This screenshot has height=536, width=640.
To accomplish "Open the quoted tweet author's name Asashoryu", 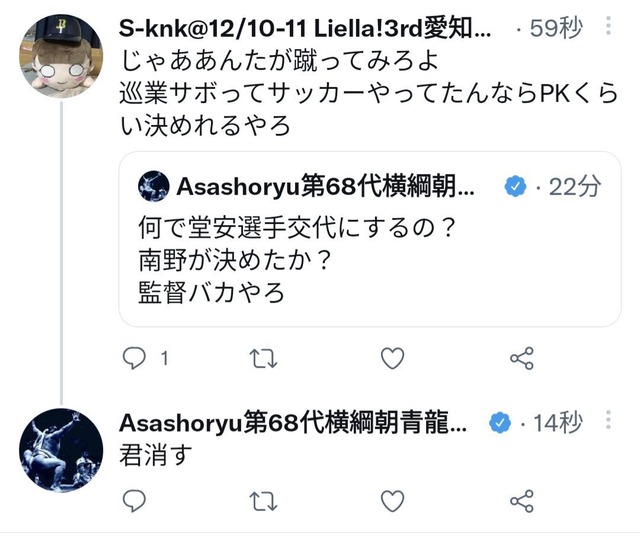I will coord(325,187).
